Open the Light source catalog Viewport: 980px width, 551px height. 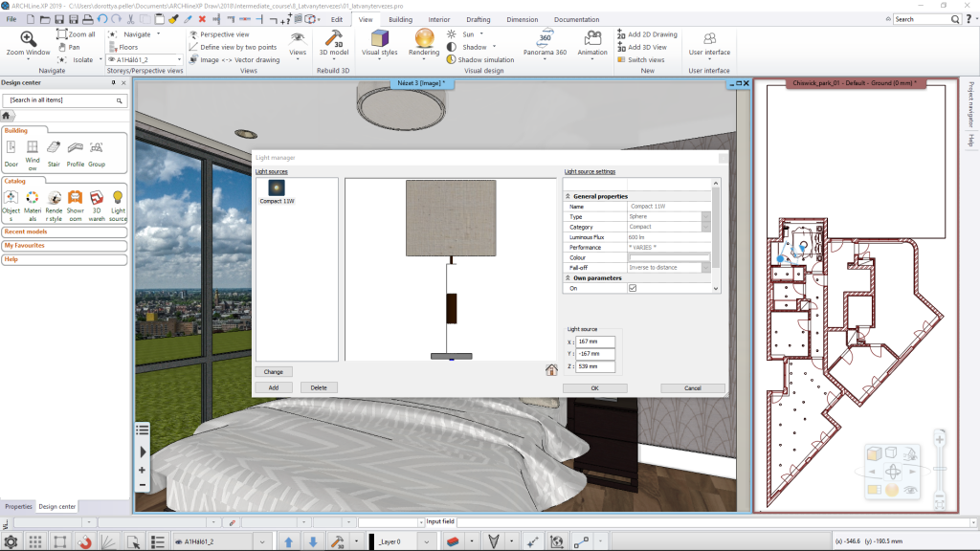pyautogui.click(x=118, y=207)
